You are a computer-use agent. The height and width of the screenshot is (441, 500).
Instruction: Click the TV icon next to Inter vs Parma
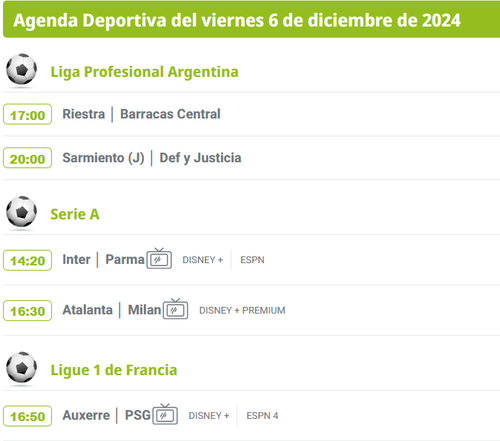point(159,259)
